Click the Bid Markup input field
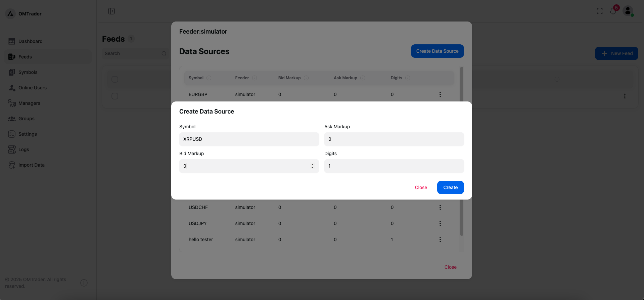The width and height of the screenshot is (644, 300). click(249, 166)
